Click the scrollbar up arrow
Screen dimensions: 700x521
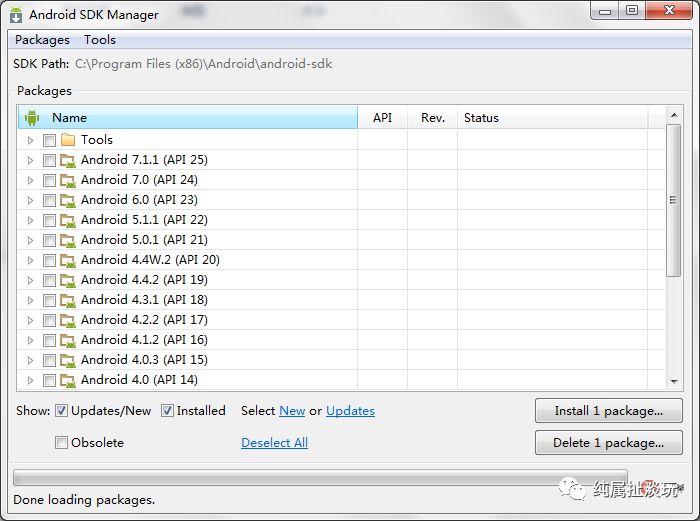[x=674, y=115]
